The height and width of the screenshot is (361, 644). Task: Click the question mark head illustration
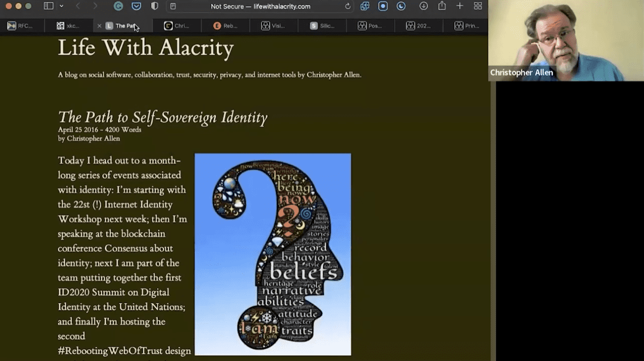[272, 254]
